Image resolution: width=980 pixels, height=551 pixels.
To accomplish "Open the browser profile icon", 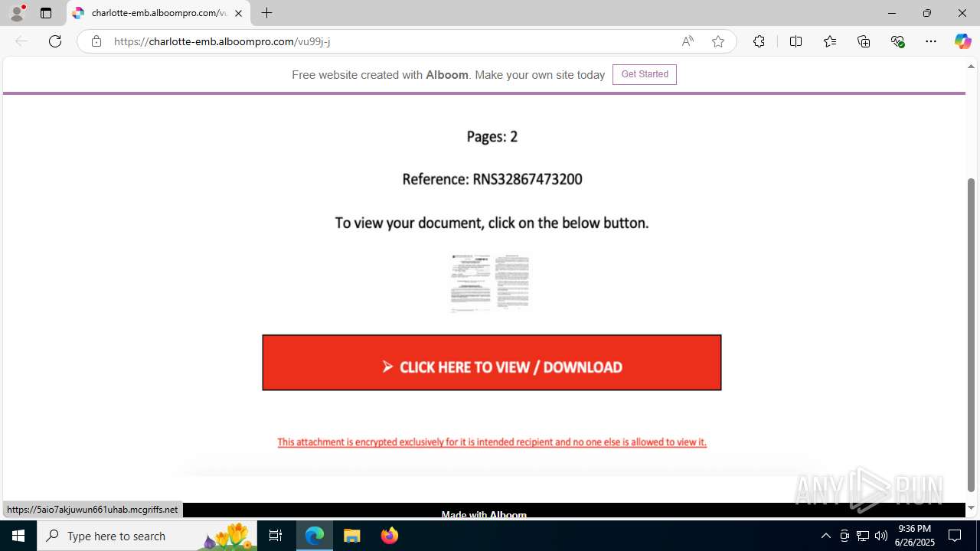I will coord(17,13).
